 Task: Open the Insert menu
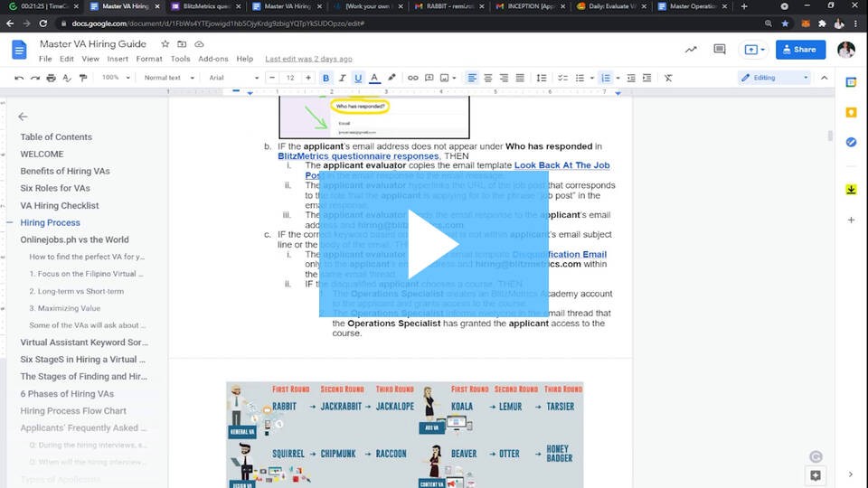click(118, 59)
